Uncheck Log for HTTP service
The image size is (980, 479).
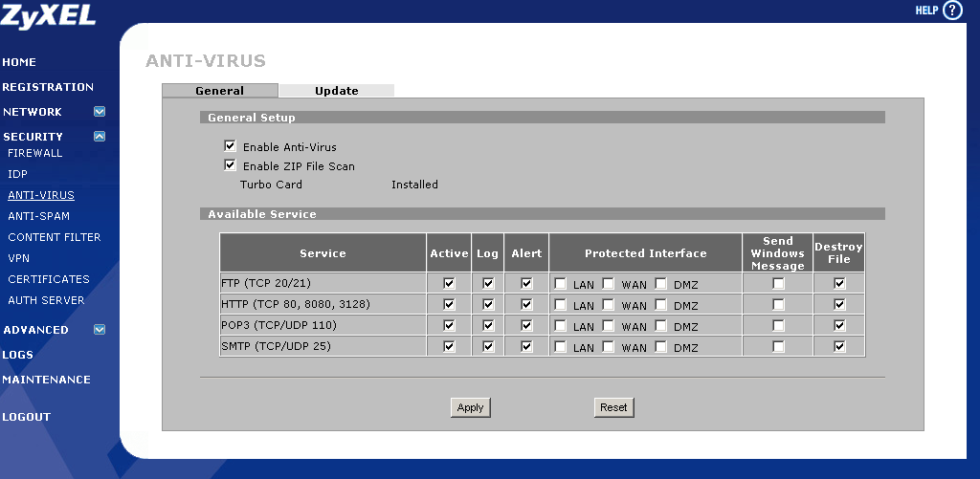point(488,304)
